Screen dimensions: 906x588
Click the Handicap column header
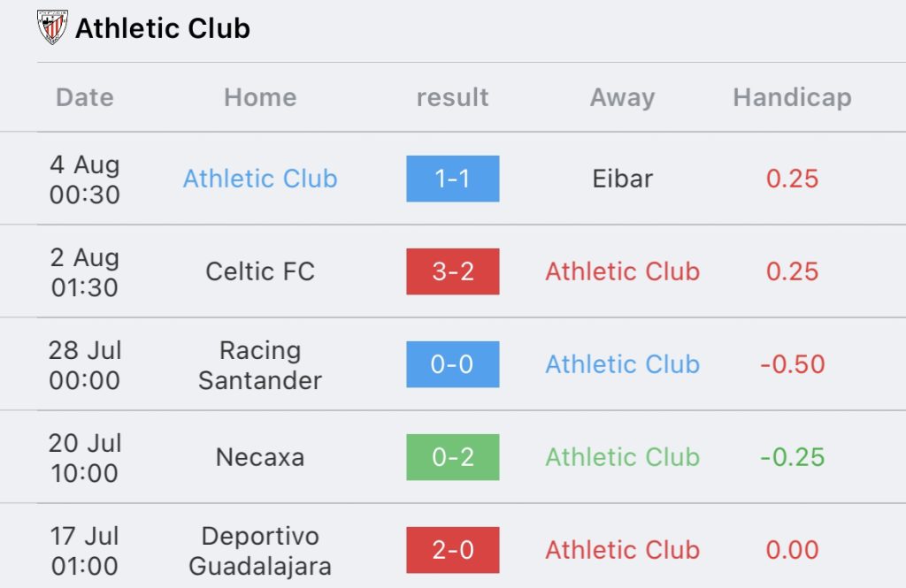792,97
